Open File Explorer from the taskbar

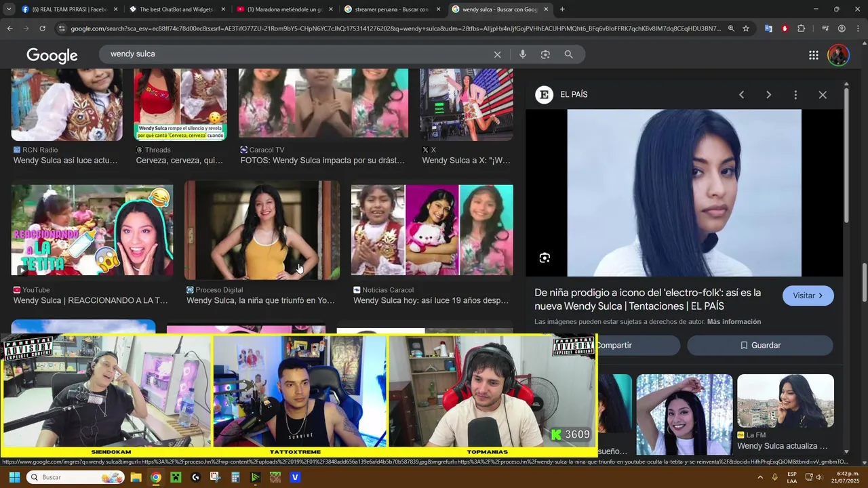coord(136,477)
